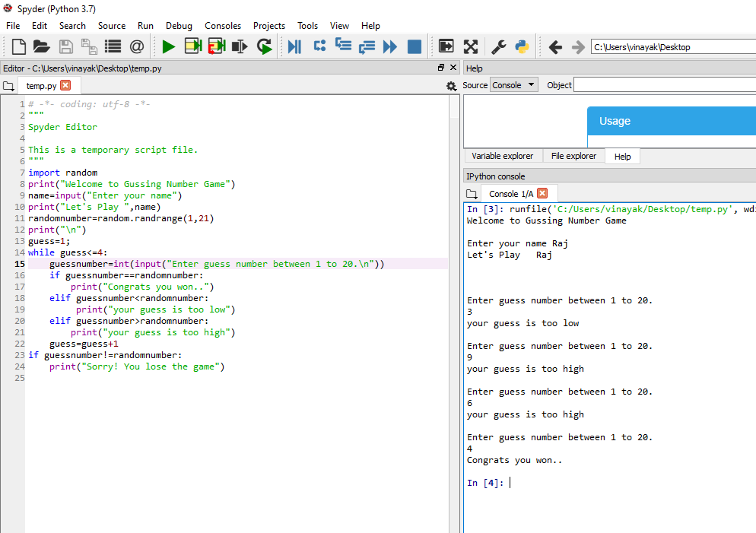Open the Debug menu
Screen dimensions: 756x533
click(179, 26)
